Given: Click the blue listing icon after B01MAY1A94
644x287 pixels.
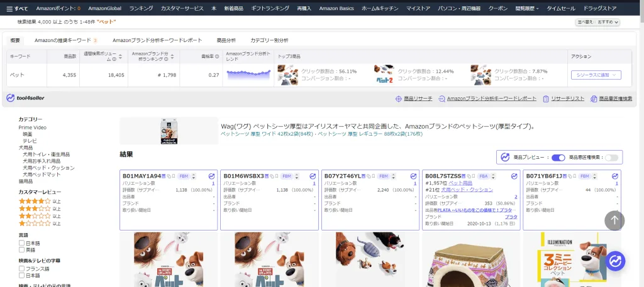Looking at the screenshot, I should coord(164,176).
